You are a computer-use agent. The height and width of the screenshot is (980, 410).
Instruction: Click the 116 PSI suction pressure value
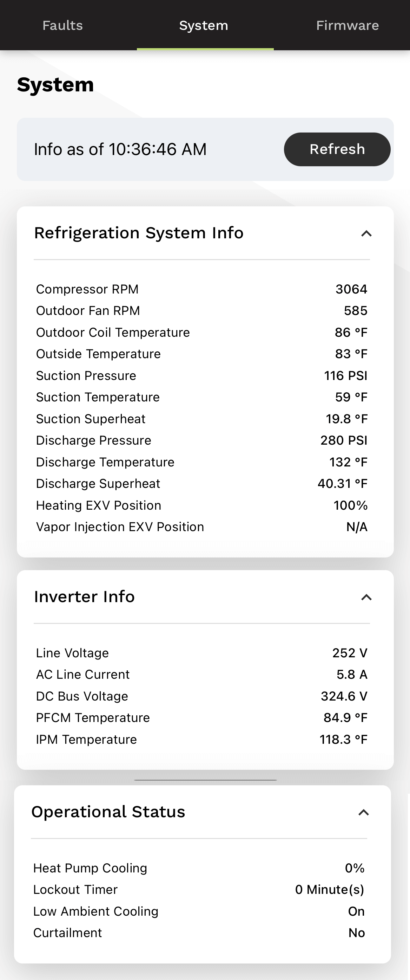coord(345,375)
